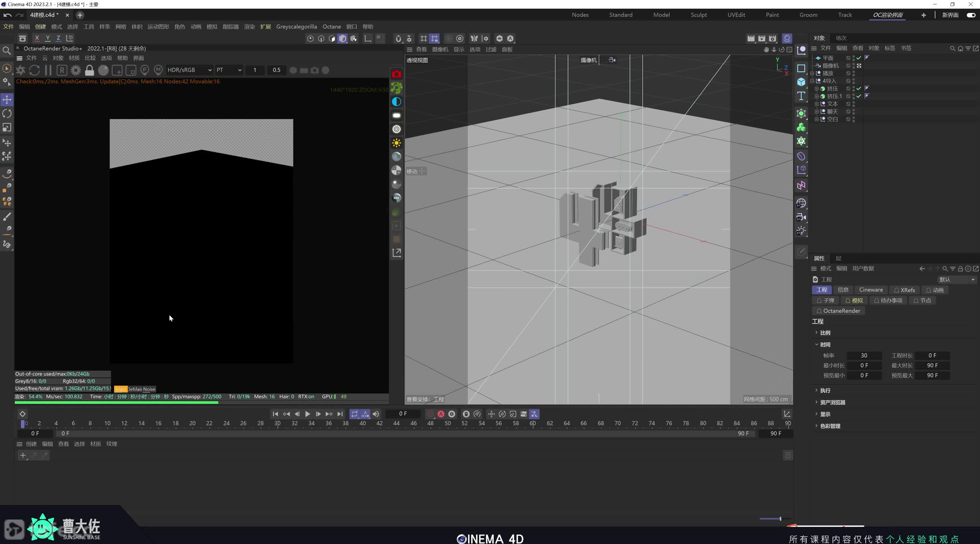Toggle 平面 object green enable checkmark

[859, 58]
